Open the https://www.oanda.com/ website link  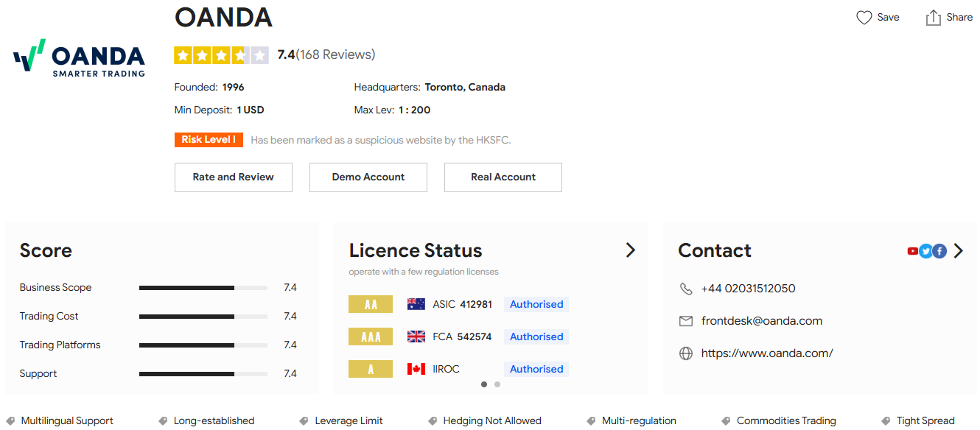click(767, 353)
